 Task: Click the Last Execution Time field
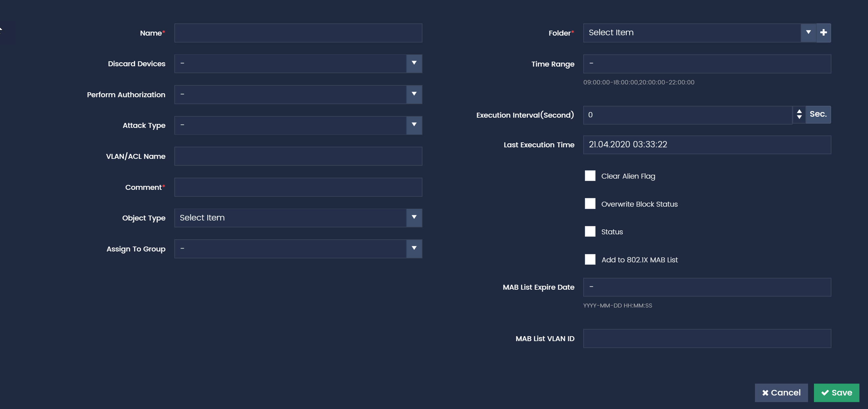point(707,145)
